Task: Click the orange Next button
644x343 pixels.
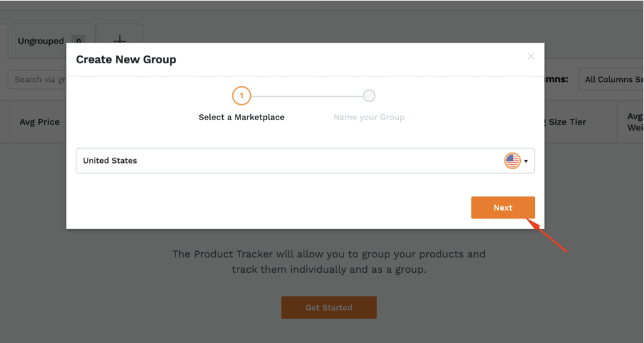Action: coord(503,208)
